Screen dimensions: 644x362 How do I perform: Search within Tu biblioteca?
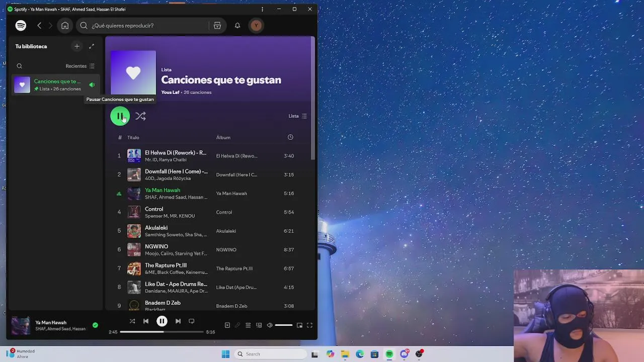pyautogui.click(x=19, y=66)
